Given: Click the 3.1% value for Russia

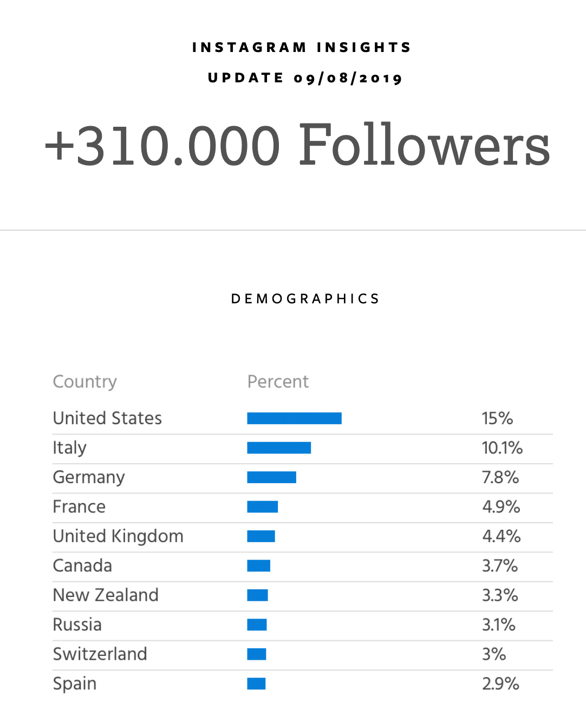Looking at the screenshot, I should pos(499,625).
